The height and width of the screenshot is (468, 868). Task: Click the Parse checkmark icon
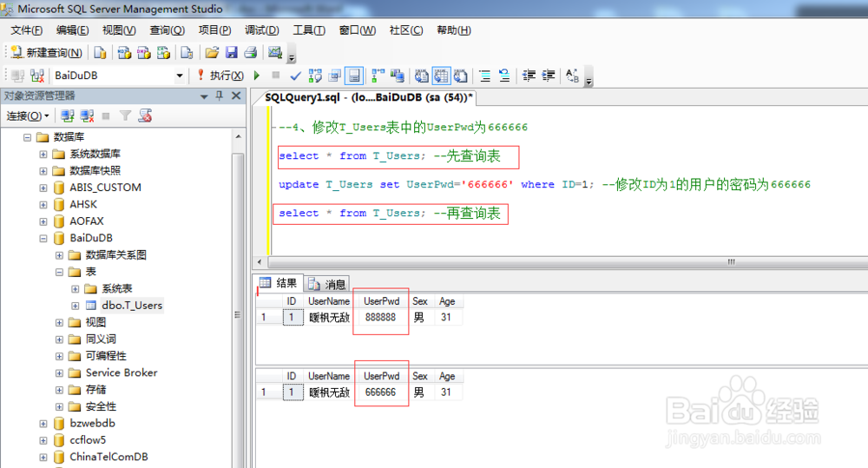(x=296, y=76)
